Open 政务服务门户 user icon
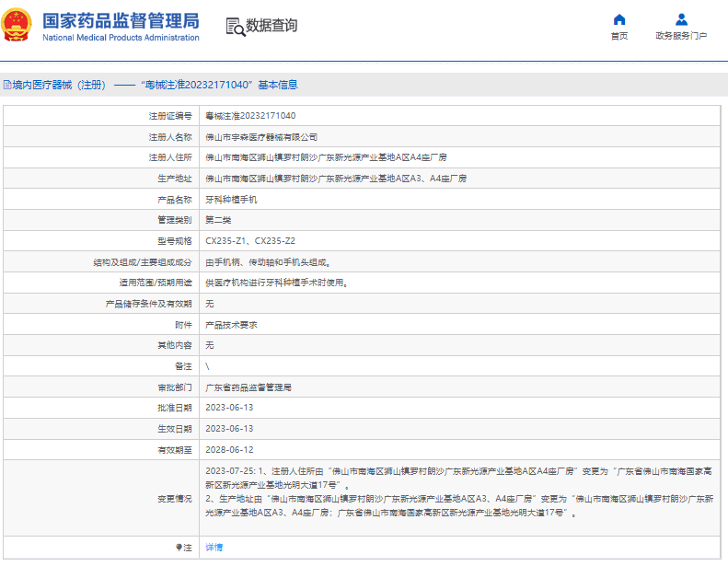 tap(681, 19)
